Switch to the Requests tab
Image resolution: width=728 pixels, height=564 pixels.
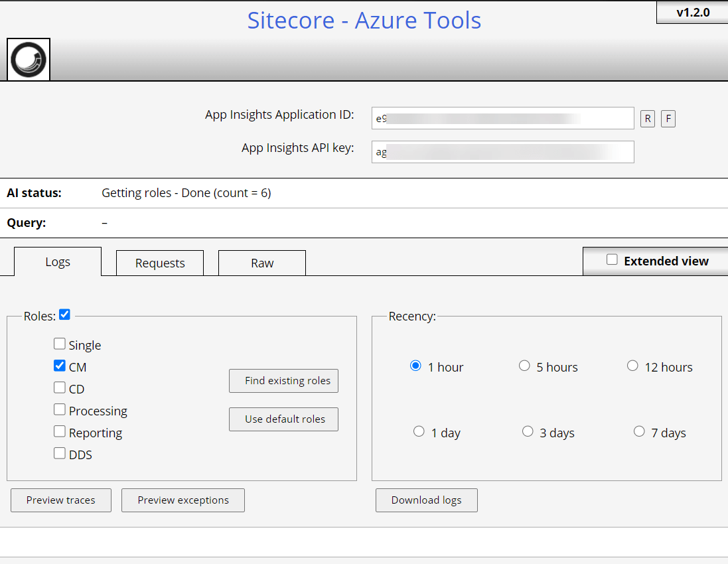click(160, 263)
